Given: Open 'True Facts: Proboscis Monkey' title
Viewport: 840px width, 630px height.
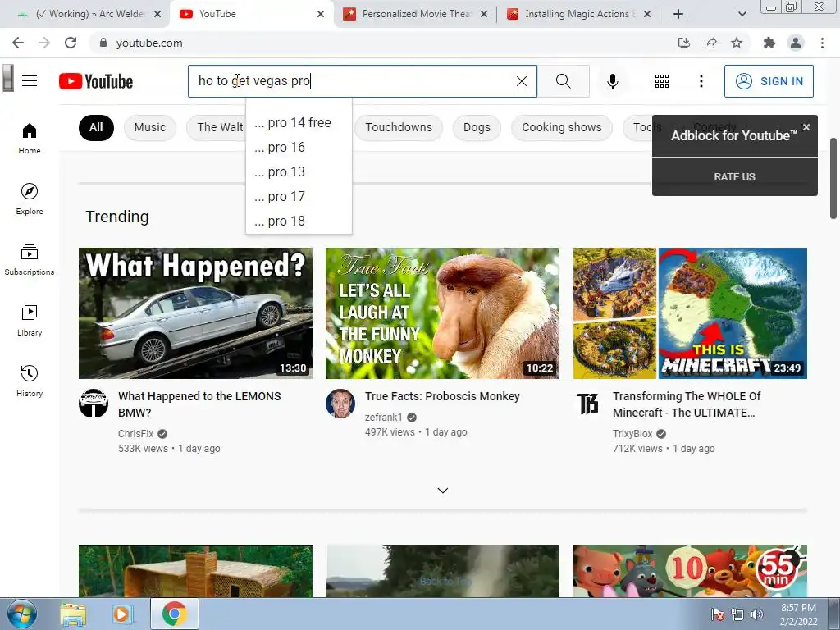Looking at the screenshot, I should tap(442, 396).
